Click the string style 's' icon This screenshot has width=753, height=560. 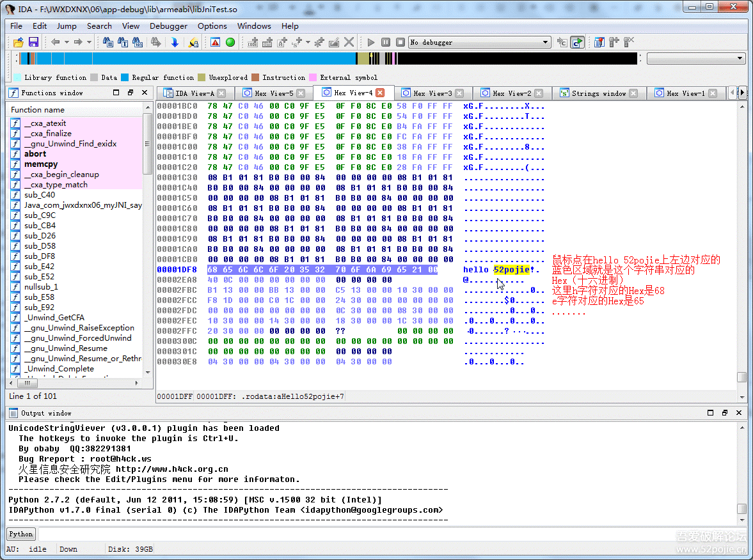[297, 42]
